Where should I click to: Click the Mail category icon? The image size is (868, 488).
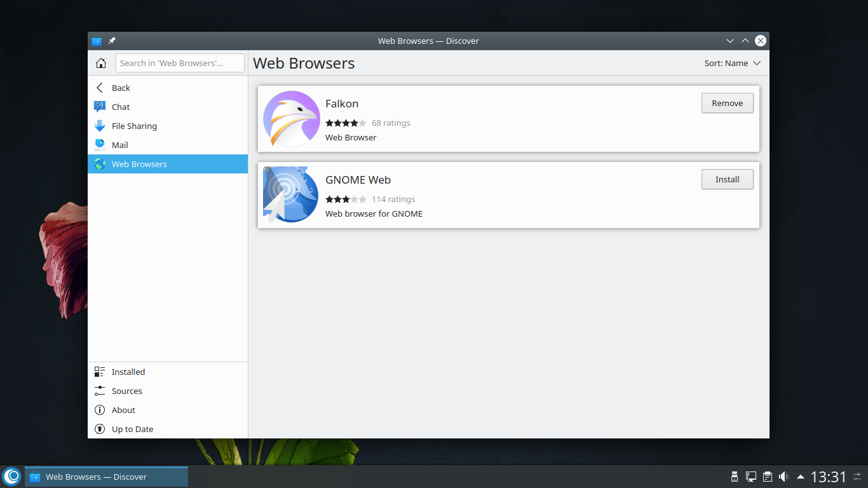100,145
